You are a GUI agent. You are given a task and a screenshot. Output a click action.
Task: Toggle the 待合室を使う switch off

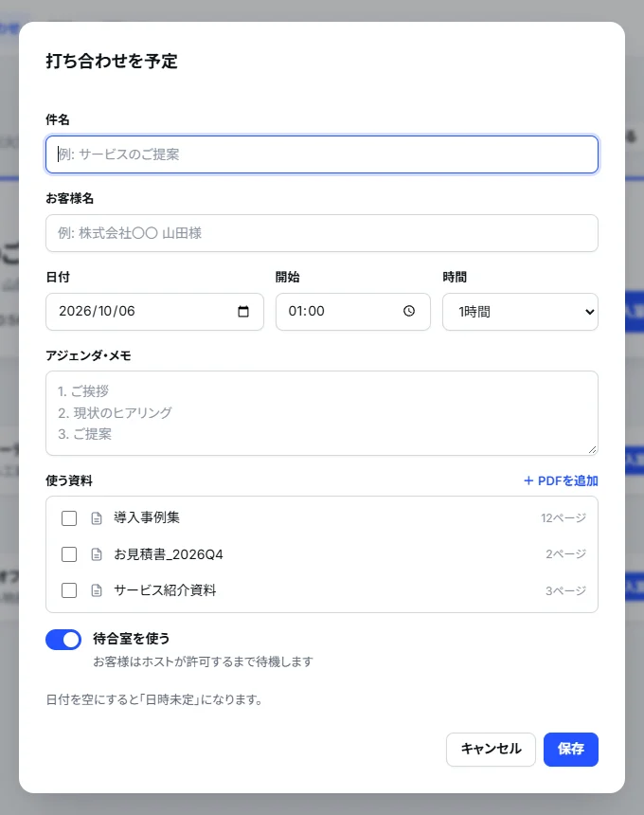pos(63,640)
